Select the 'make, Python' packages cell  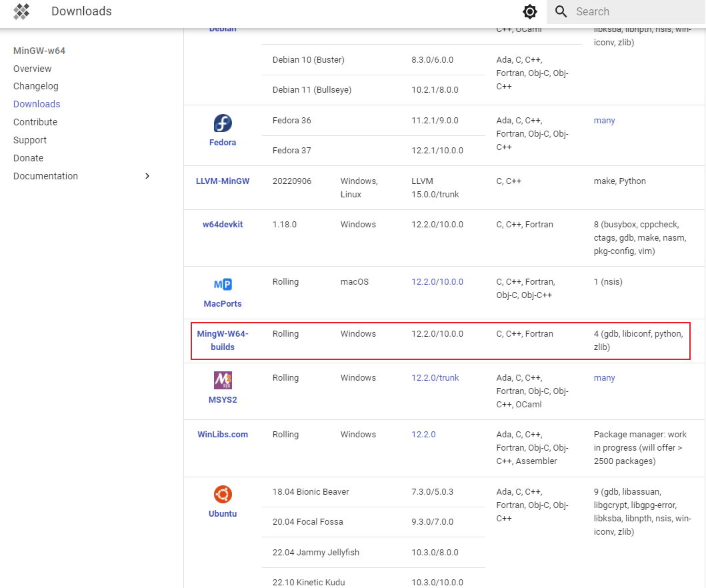click(x=619, y=181)
